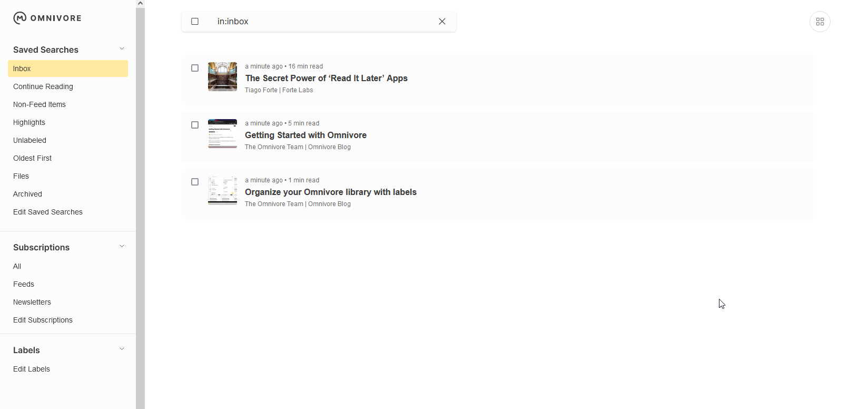Select the Getting Started with Omnivore checkbox
868x409 pixels.
tap(195, 125)
